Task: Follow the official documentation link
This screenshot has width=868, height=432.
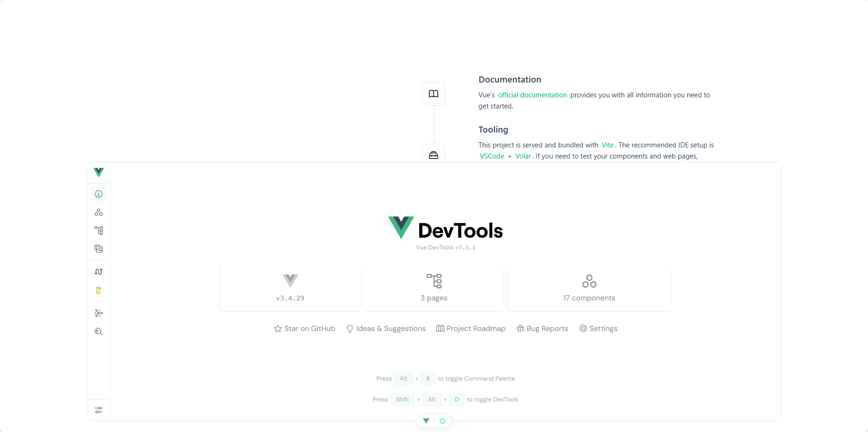Action: tap(532, 95)
